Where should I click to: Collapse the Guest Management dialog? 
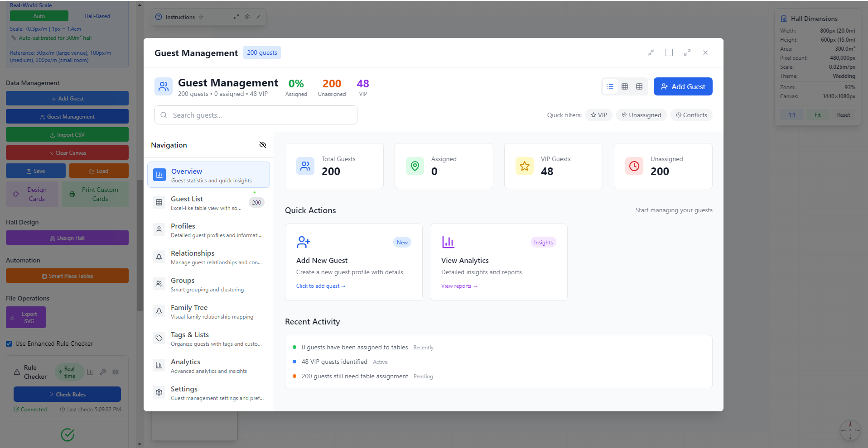coord(651,52)
